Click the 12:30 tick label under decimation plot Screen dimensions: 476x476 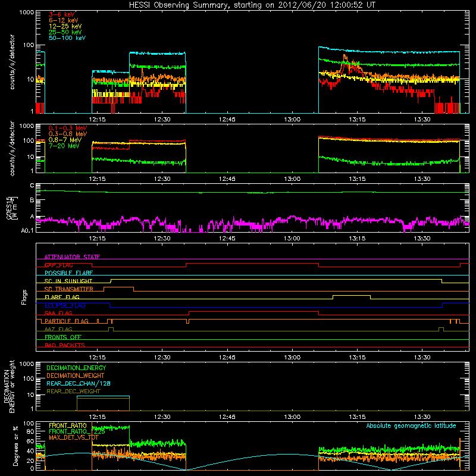tap(162, 417)
